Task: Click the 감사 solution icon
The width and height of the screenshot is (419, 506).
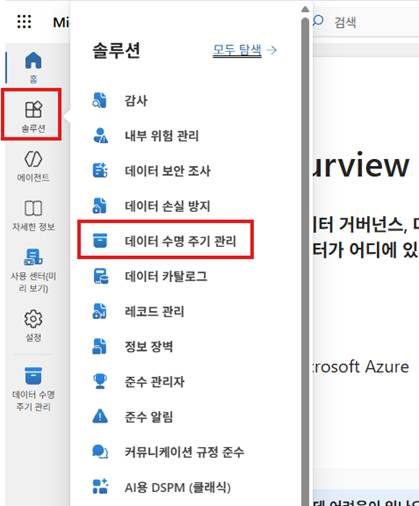Action: click(x=100, y=100)
